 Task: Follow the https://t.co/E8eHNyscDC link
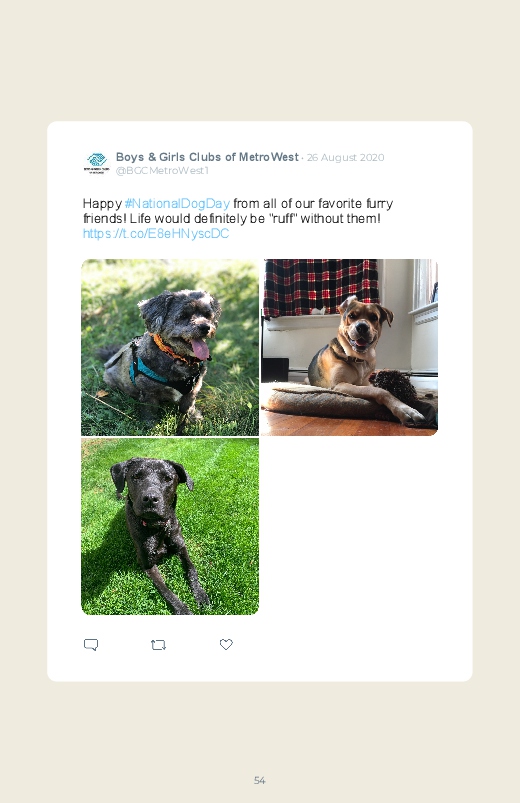156,234
